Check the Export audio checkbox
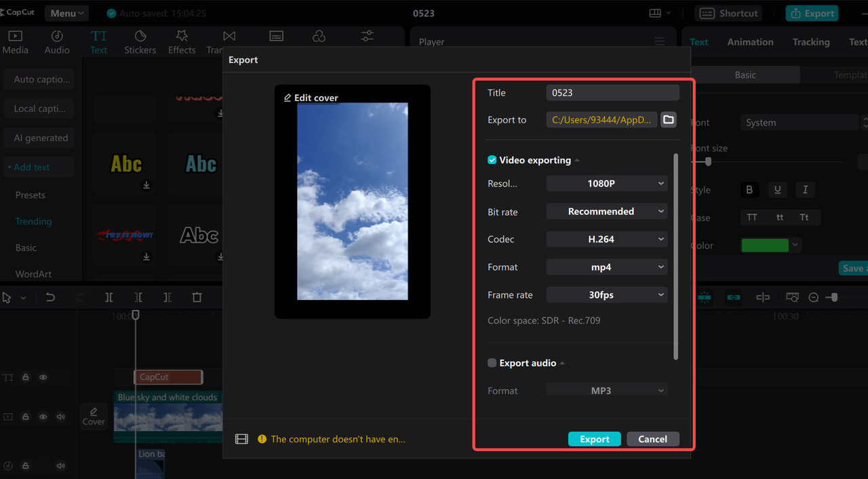Screen dimensions: 868x479 [492, 363]
